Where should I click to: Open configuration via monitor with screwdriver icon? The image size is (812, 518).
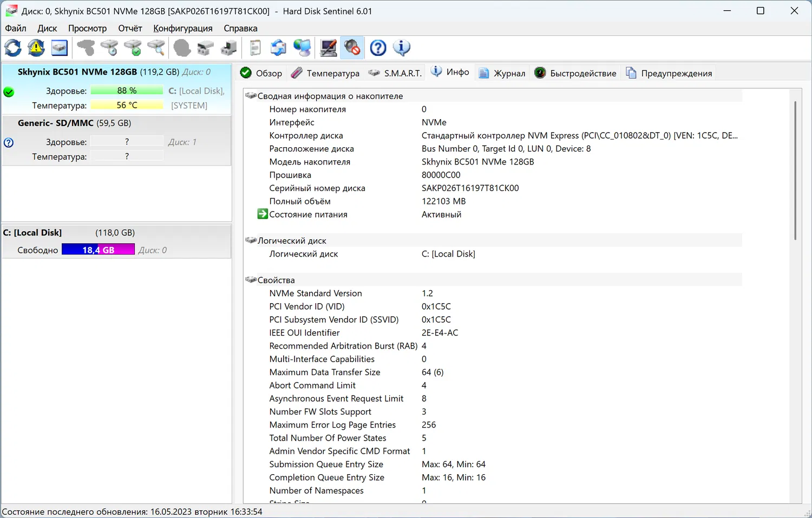(329, 48)
